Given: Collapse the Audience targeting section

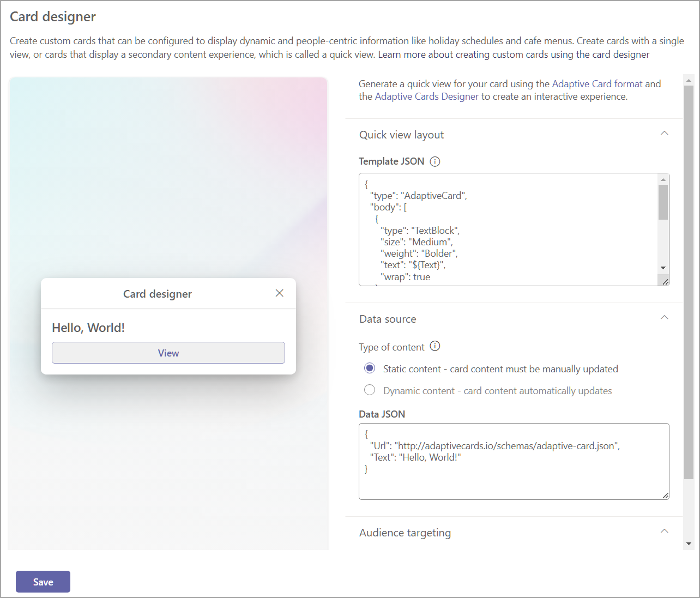Looking at the screenshot, I should point(664,531).
